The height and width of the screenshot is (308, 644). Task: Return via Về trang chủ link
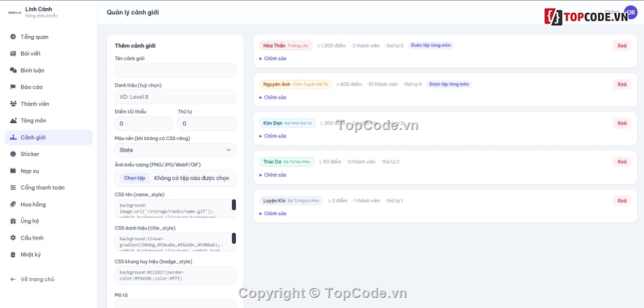coord(37,280)
